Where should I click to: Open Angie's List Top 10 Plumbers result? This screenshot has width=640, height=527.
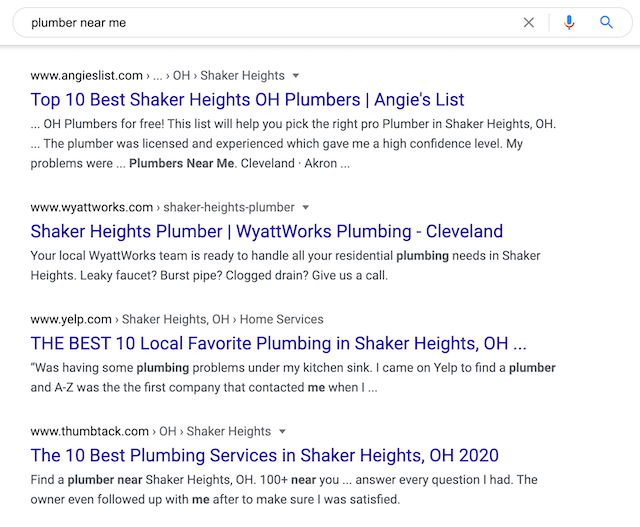coord(247,100)
